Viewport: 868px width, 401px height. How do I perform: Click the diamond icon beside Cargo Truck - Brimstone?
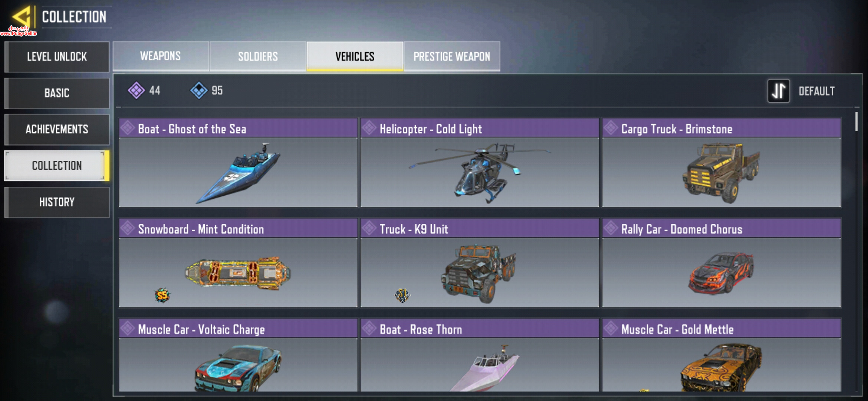point(611,128)
